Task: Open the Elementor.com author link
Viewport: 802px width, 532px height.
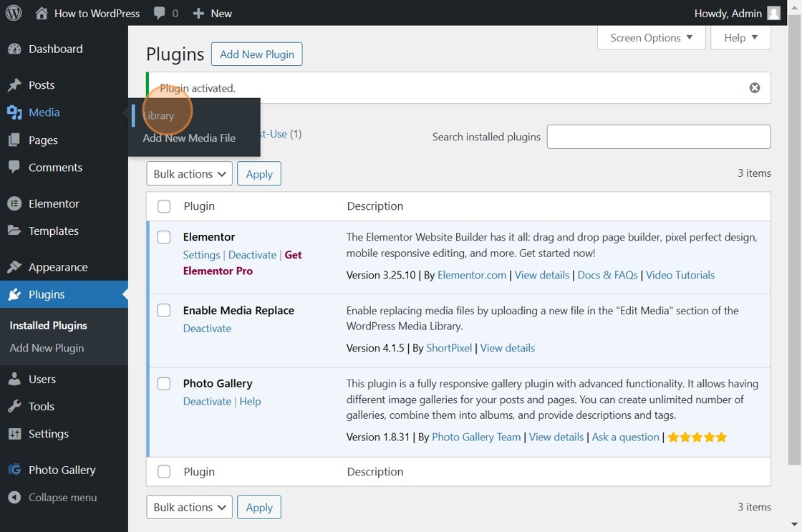Action: tap(472, 275)
